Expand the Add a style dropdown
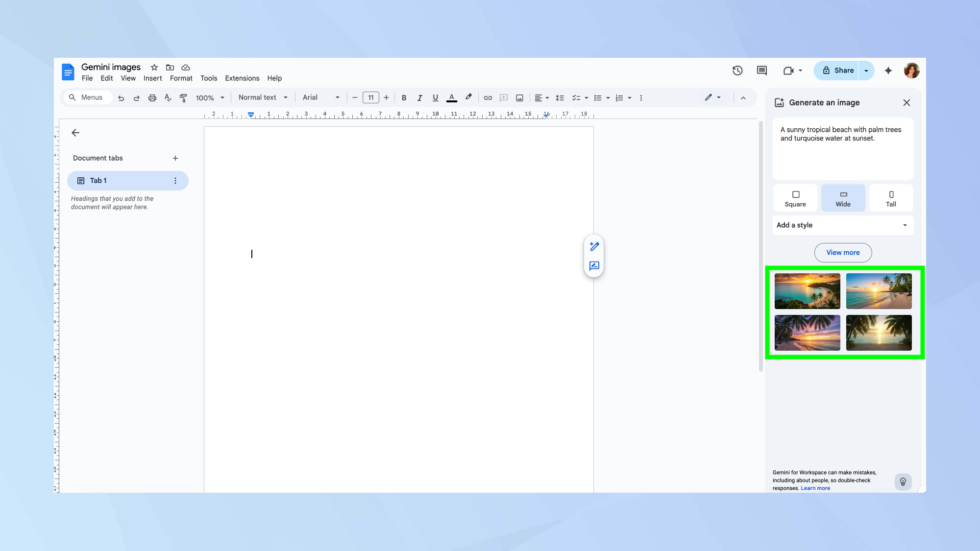This screenshot has height=551, width=980. point(843,225)
